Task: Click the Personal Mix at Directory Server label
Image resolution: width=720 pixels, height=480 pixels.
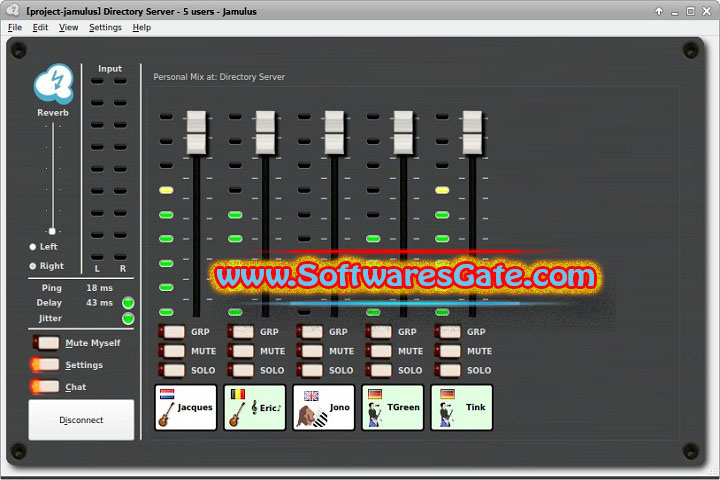Action: [x=219, y=77]
